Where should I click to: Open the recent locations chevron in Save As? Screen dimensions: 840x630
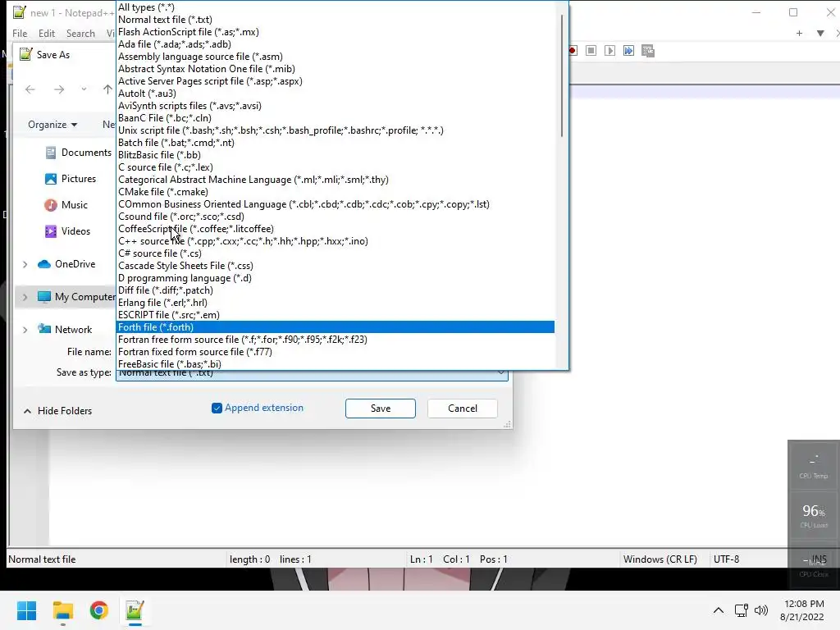(x=84, y=89)
